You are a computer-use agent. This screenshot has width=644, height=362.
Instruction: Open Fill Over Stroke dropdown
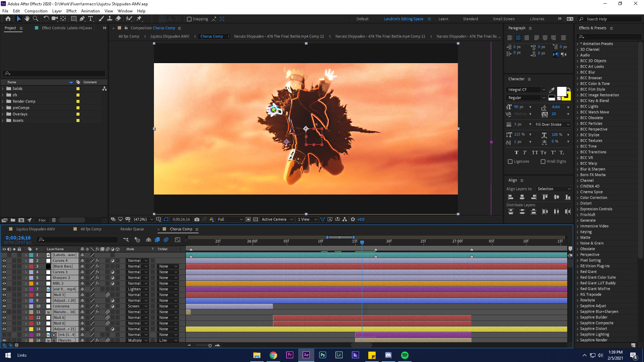pos(552,125)
